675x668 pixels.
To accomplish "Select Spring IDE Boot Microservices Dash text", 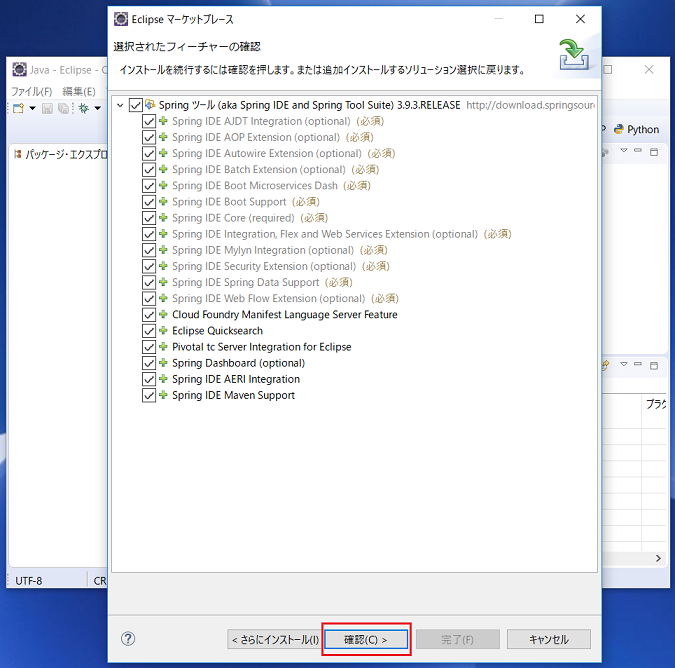I will click(x=255, y=186).
